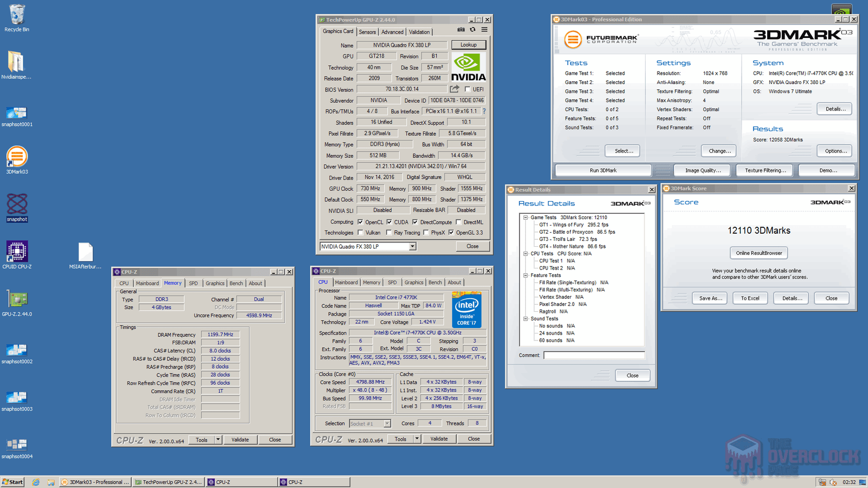Toggle the Vulkan checkbox

pos(360,233)
